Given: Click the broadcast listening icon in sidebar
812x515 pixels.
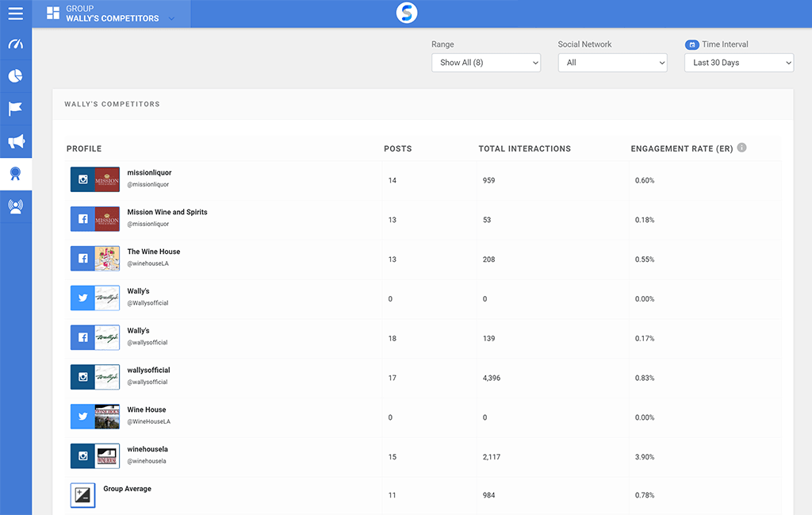Looking at the screenshot, I should tap(16, 206).
